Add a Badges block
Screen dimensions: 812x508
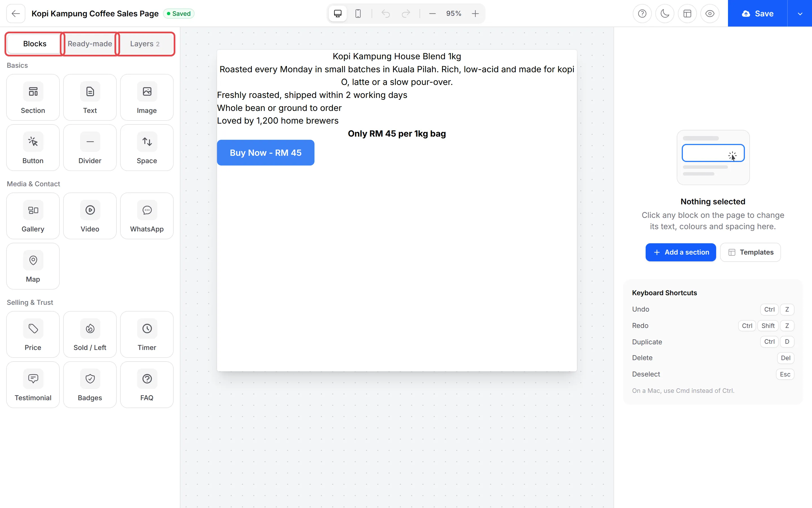pos(90,385)
